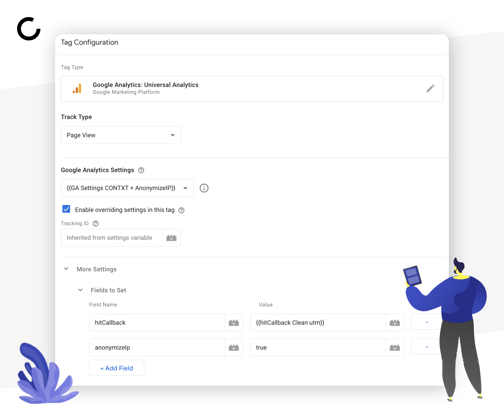504x420 pixels.
Task: Open the Page View track type dropdown
Action: click(121, 135)
